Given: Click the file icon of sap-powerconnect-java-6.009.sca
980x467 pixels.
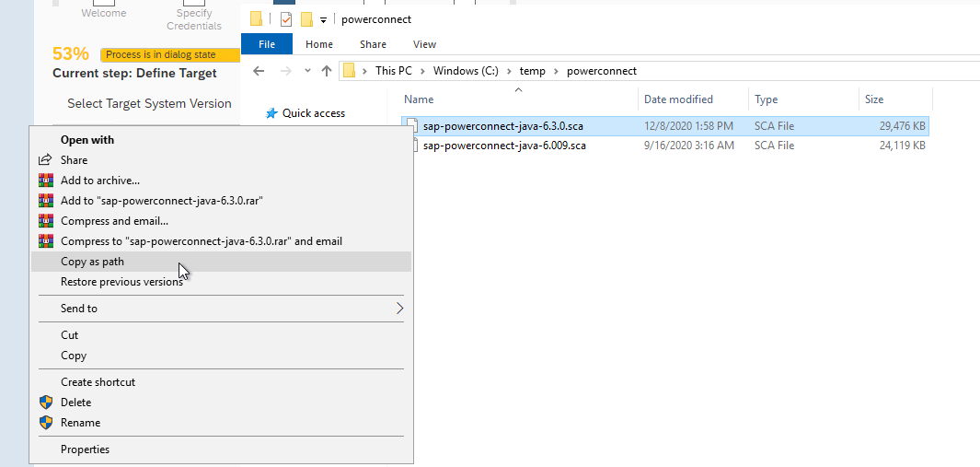Looking at the screenshot, I should [x=413, y=146].
